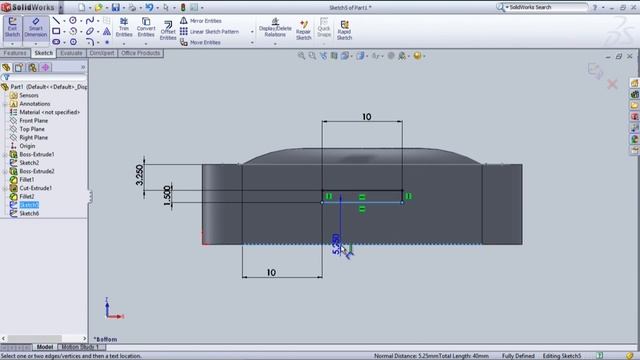Image resolution: width=640 pixels, height=360 pixels.
Task: Open Exit Sketch dropdown arrow
Action: (x=12, y=43)
